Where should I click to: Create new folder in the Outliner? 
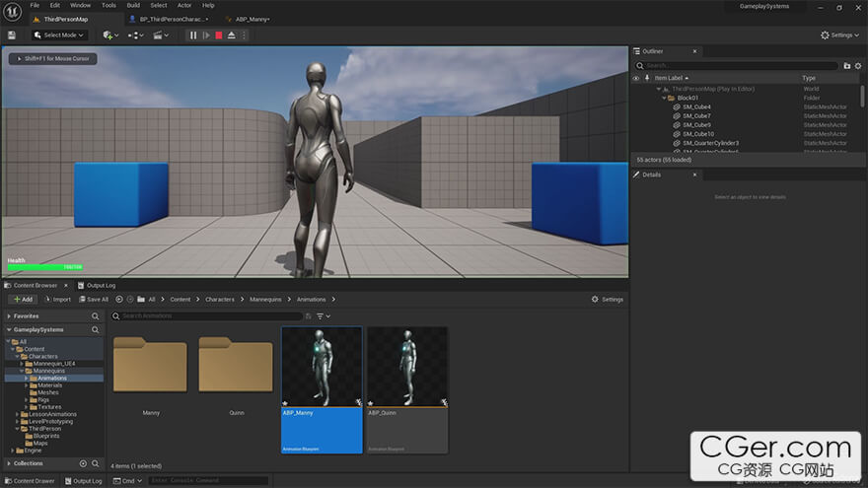click(846, 65)
